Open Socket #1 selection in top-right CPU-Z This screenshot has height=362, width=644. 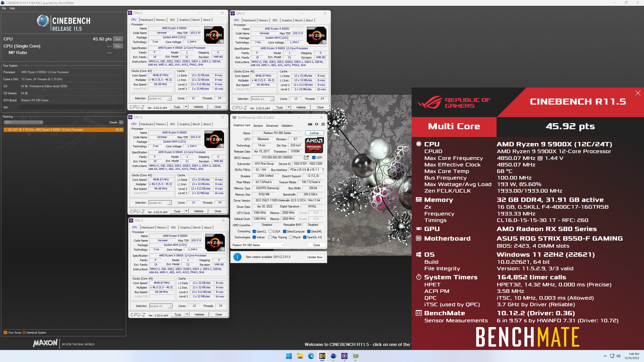coord(262,99)
